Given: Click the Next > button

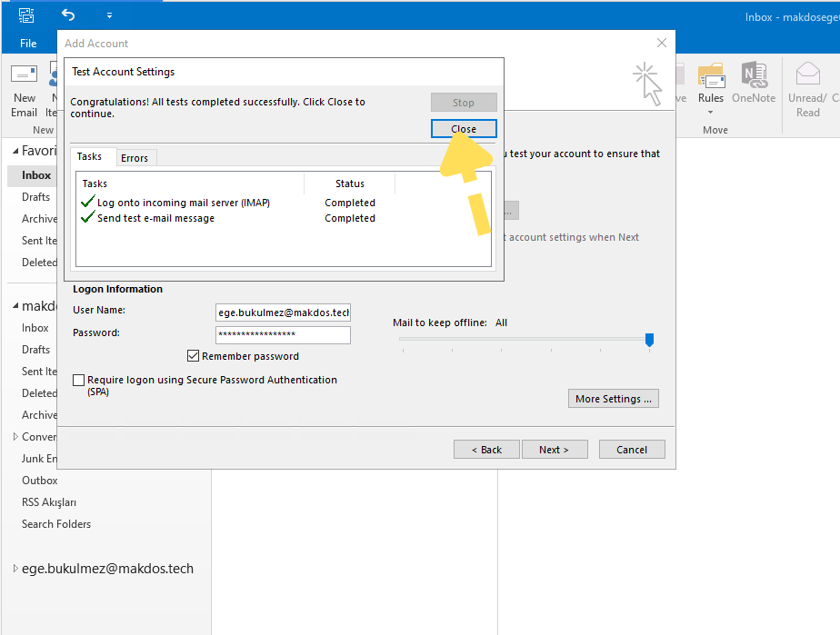Looking at the screenshot, I should [x=555, y=449].
